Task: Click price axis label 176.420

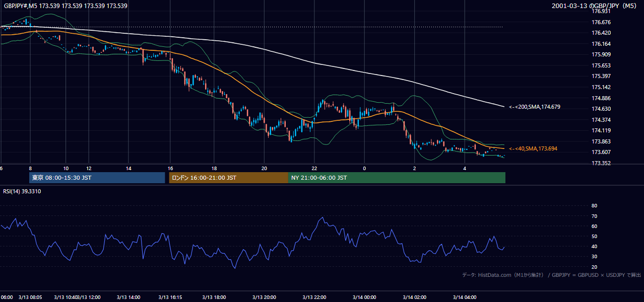Action: [601, 33]
